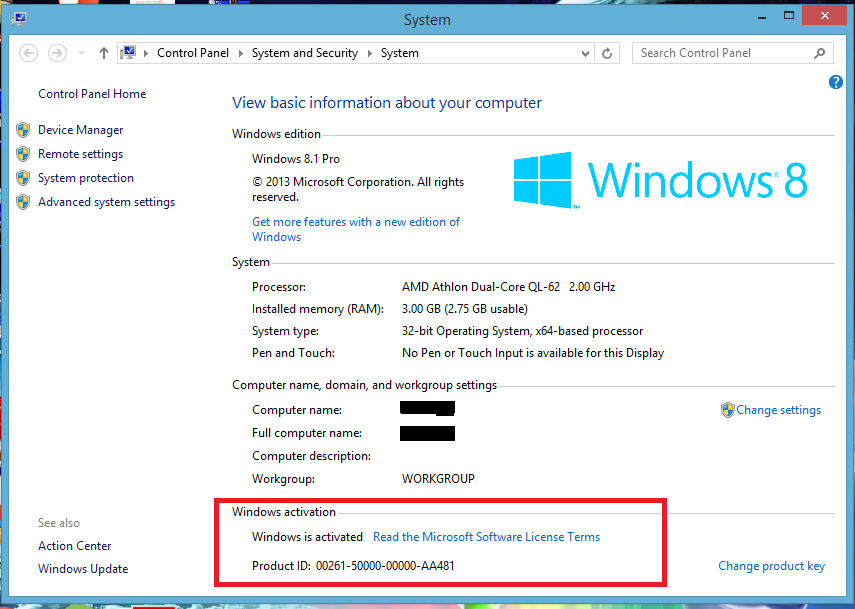Screen dimensions: 855x609
Task: Open the recent locations dropdown arrow
Action: 81,53
